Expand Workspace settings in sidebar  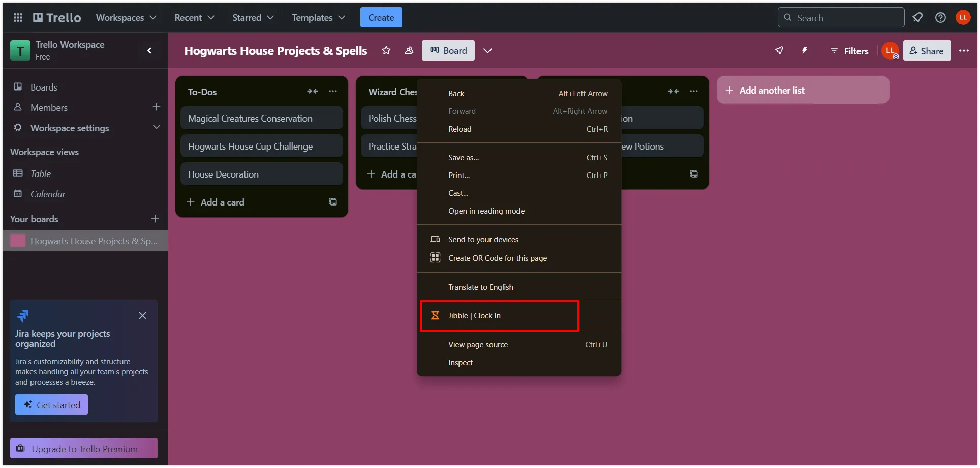(x=156, y=127)
